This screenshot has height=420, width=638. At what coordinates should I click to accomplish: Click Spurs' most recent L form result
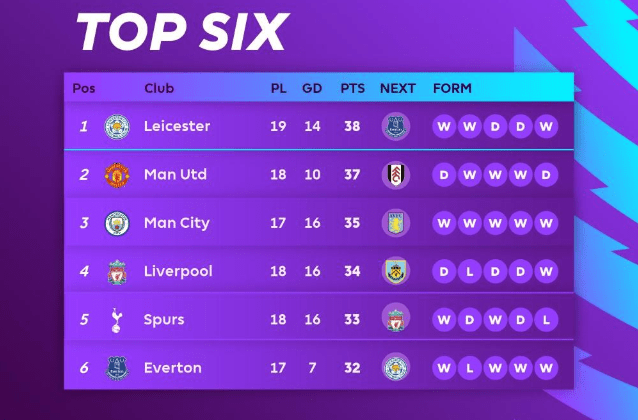point(546,319)
